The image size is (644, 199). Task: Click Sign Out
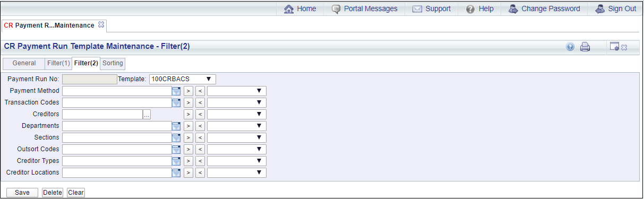(615, 8)
